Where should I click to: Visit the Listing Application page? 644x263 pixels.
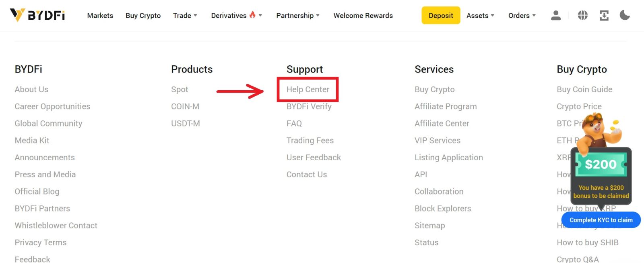pyautogui.click(x=449, y=157)
